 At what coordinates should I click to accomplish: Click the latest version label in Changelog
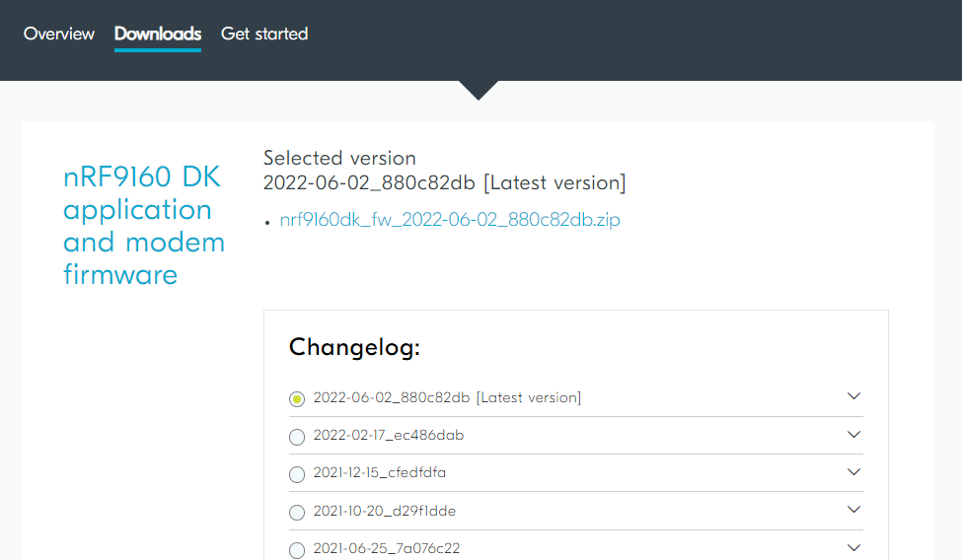point(447,397)
